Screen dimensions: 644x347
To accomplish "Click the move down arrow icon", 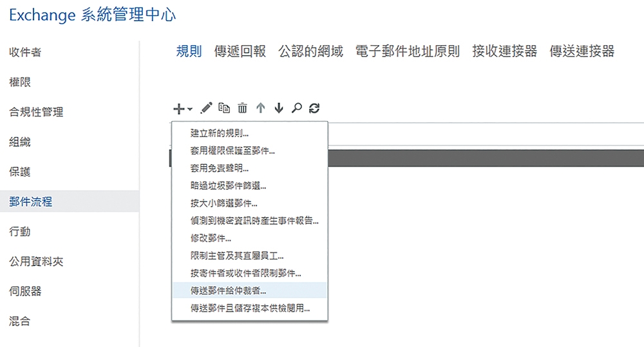I will [278, 108].
